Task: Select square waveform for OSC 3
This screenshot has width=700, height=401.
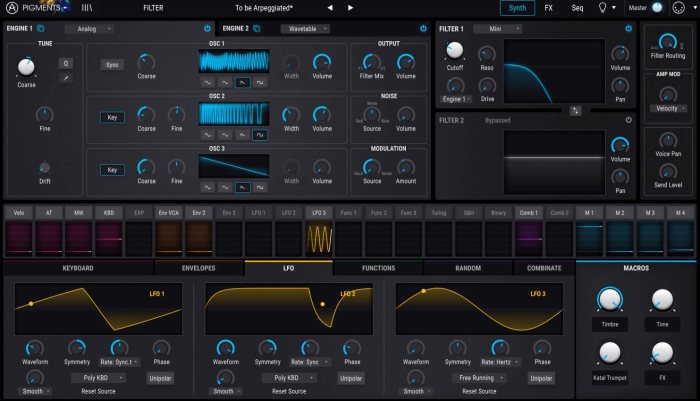Action: tap(260, 188)
